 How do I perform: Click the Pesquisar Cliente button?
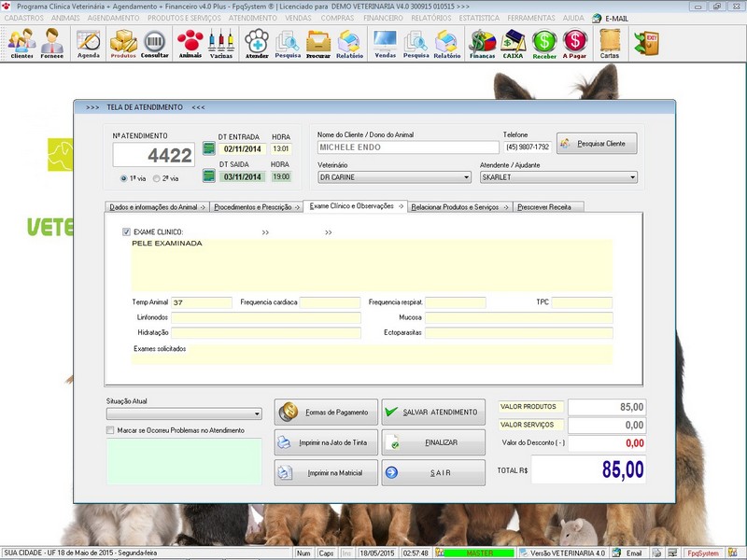(597, 144)
